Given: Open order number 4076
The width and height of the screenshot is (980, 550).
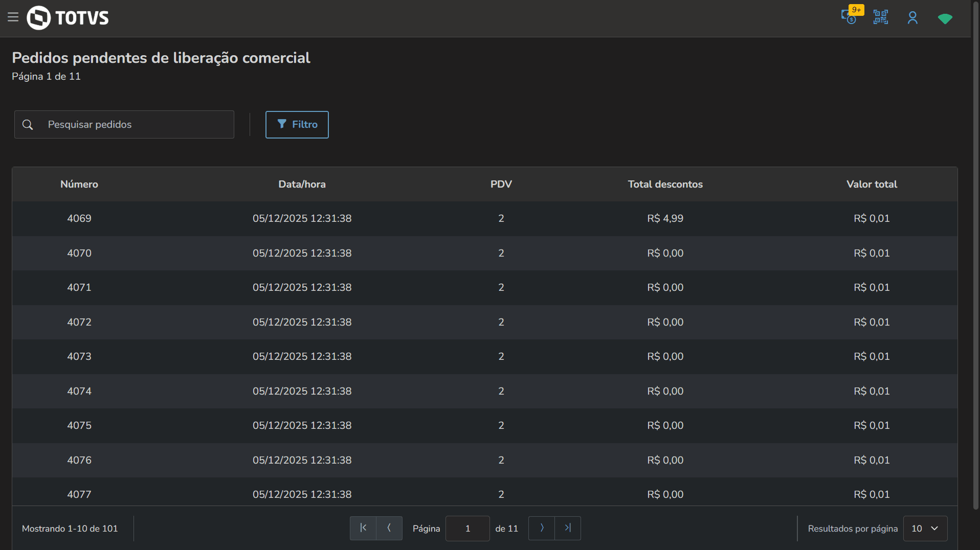Looking at the screenshot, I should [79, 461].
